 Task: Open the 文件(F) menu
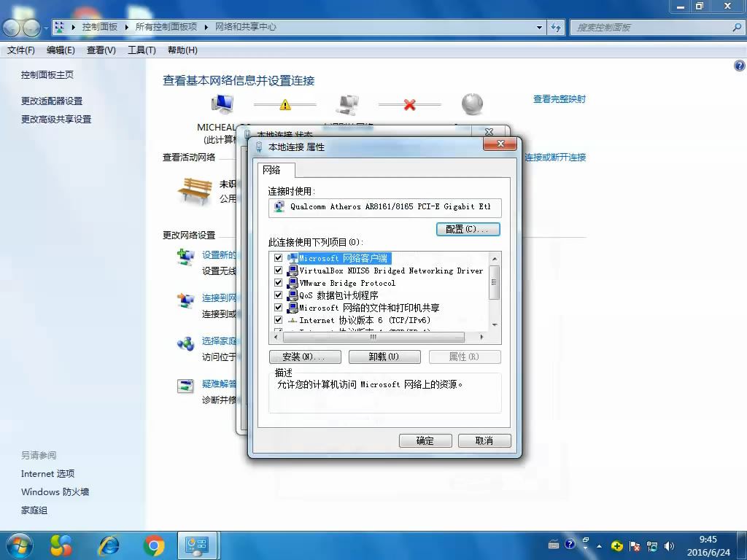(21, 50)
